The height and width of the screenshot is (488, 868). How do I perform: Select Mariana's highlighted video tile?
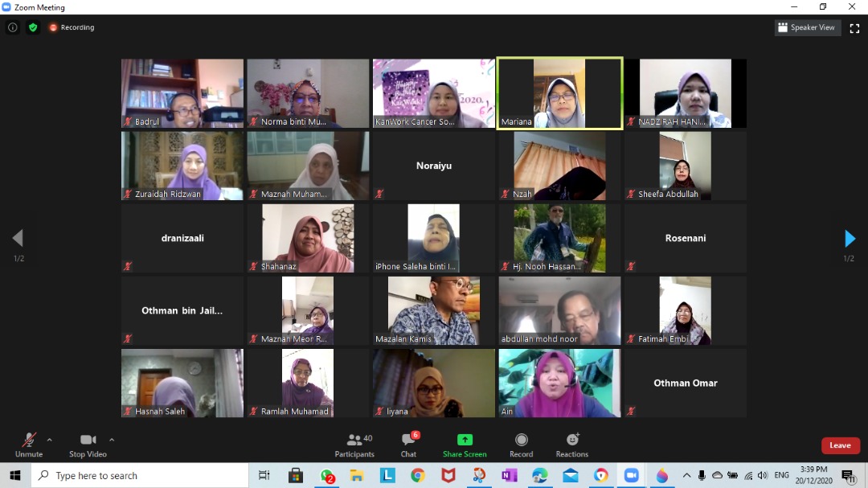559,93
